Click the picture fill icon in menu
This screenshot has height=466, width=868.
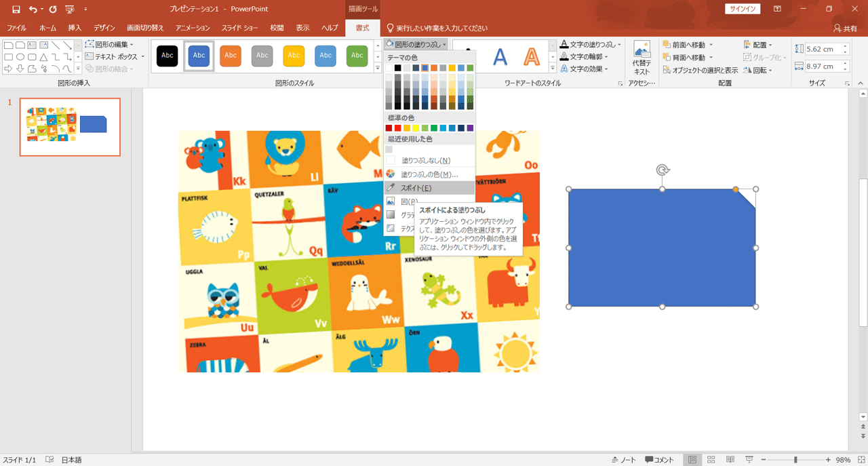(x=391, y=201)
